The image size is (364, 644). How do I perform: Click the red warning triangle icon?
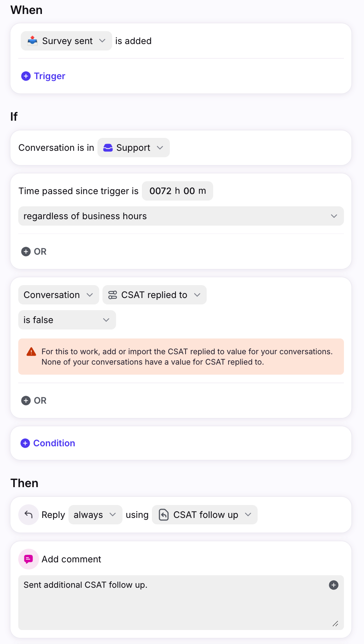(32, 351)
